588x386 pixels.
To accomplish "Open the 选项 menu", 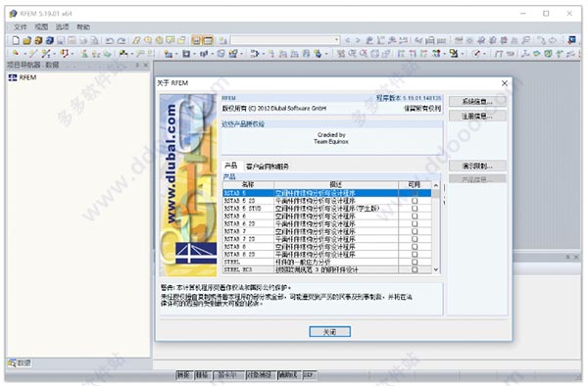I will [x=63, y=27].
